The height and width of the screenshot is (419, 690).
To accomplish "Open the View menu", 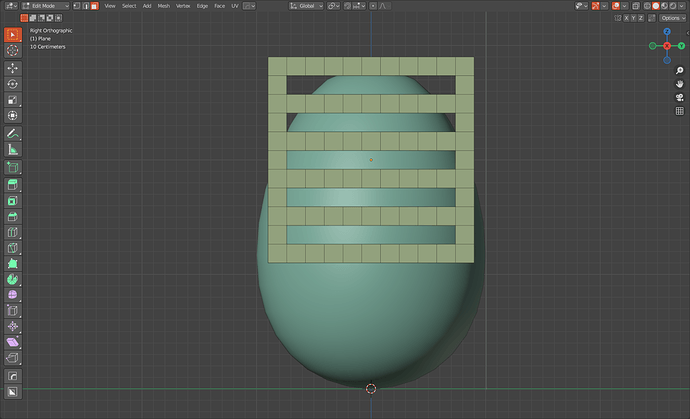I will (x=110, y=6).
